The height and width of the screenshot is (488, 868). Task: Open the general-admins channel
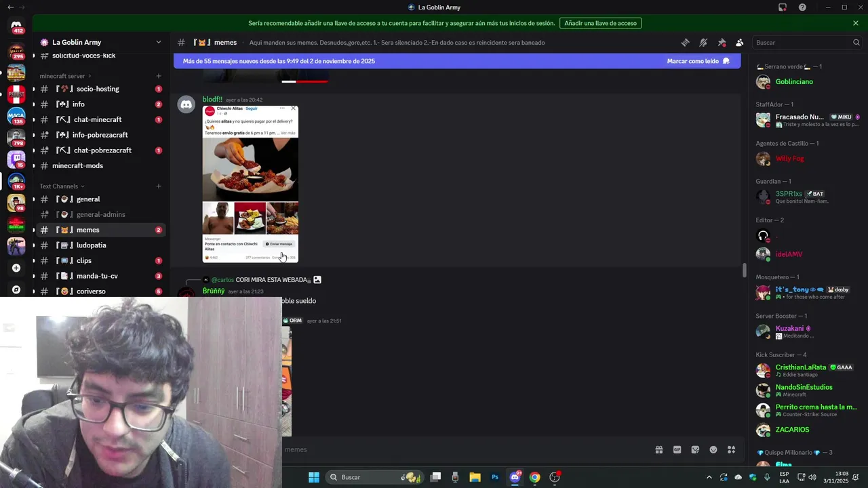tap(100, 215)
